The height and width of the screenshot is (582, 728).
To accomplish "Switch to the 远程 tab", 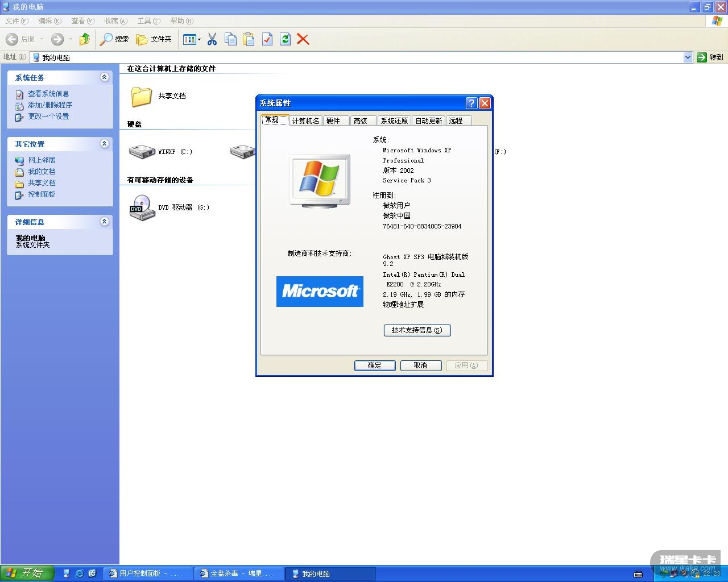I will click(x=458, y=120).
